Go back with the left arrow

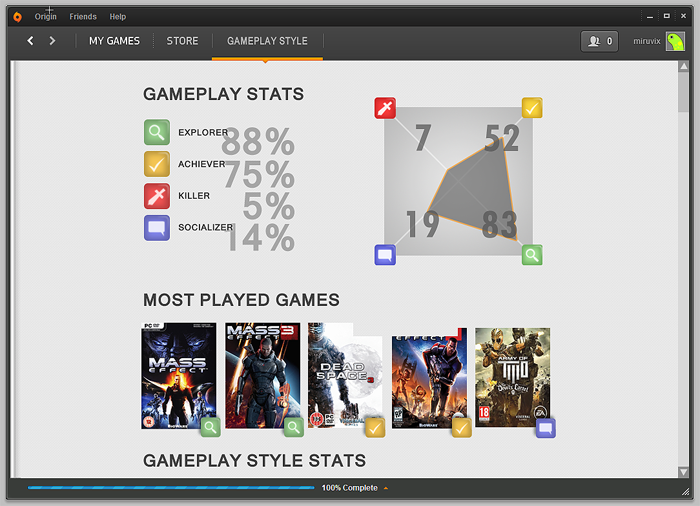click(x=30, y=41)
